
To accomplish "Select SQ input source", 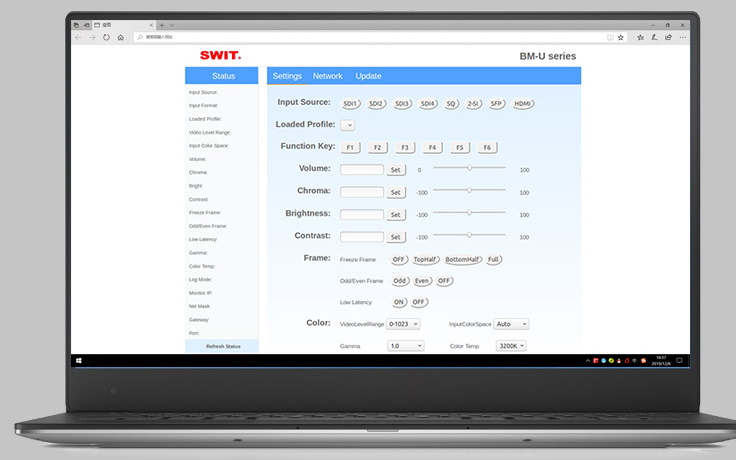I will [x=451, y=104].
